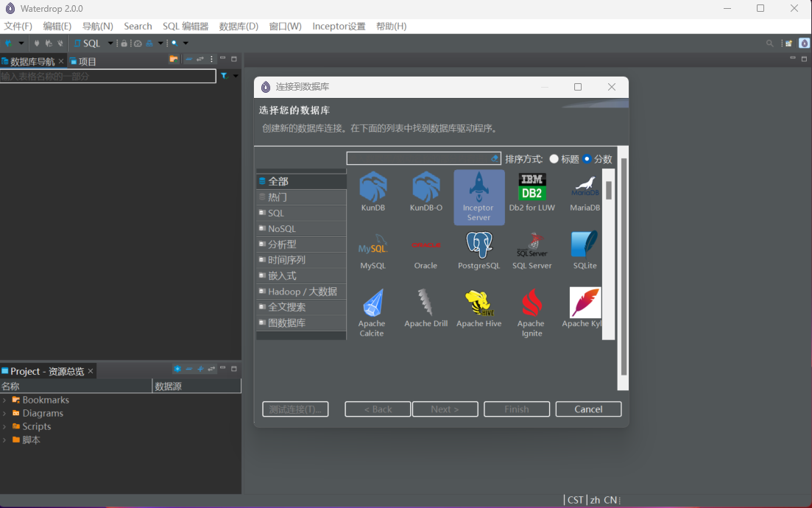Select the Hadoop / 大数据 category
This screenshot has width=812, height=508.
tap(301, 292)
